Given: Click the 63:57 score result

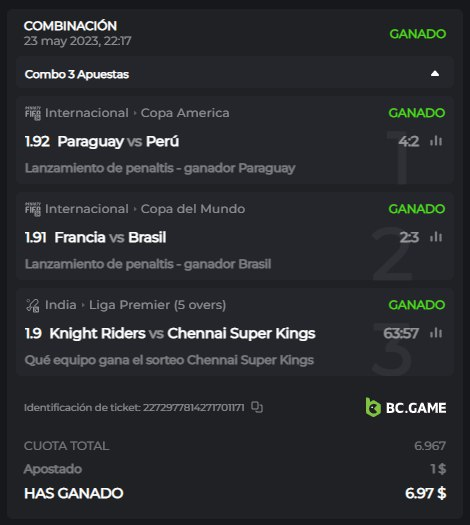Looking at the screenshot, I should pyautogui.click(x=401, y=333).
